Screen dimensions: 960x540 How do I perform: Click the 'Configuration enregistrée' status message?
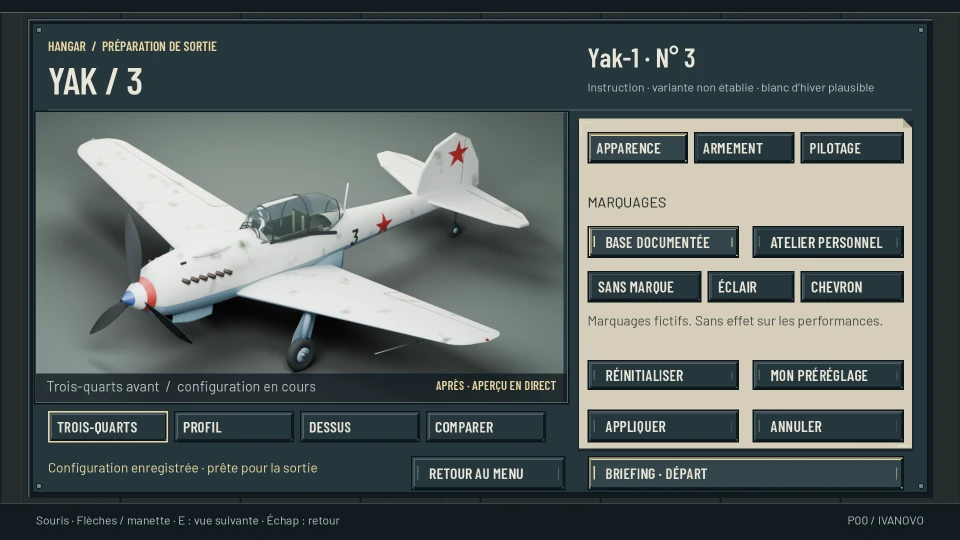[182, 468]
